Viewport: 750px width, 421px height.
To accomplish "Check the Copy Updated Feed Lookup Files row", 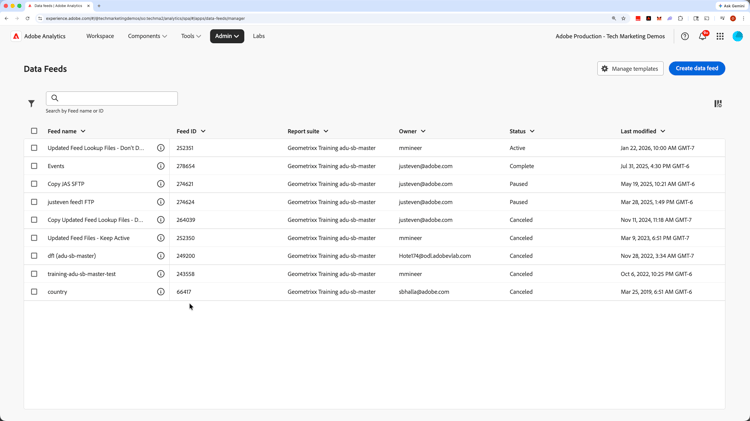I will (34, 220).
